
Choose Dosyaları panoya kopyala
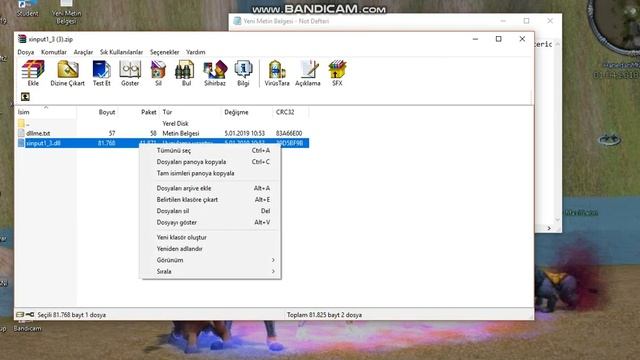coord(211,162)
